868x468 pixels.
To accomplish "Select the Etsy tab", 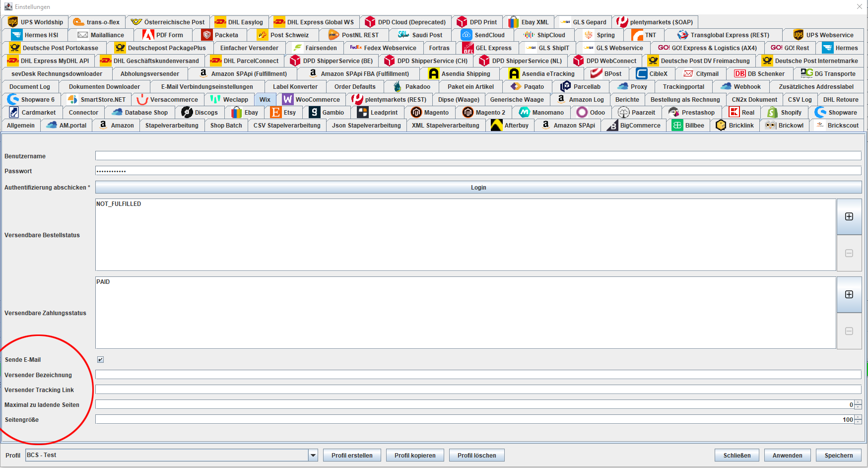I will 283,112.
